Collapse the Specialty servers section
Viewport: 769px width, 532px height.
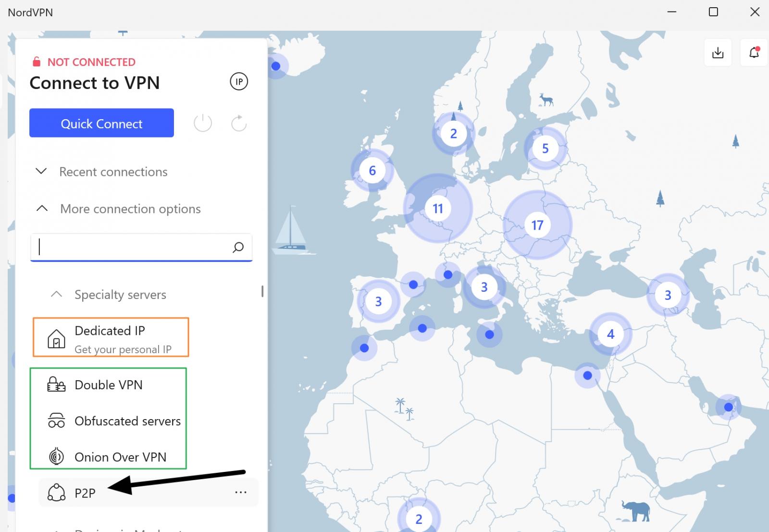click(56, 294)
